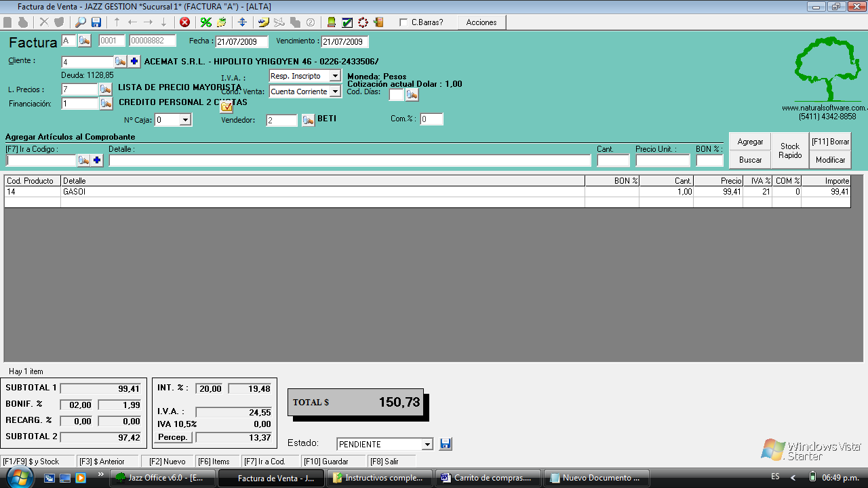Open the L. Precios lookup icon
The image size is (868, 488).
pyautogui.click(x=106, y=89)
